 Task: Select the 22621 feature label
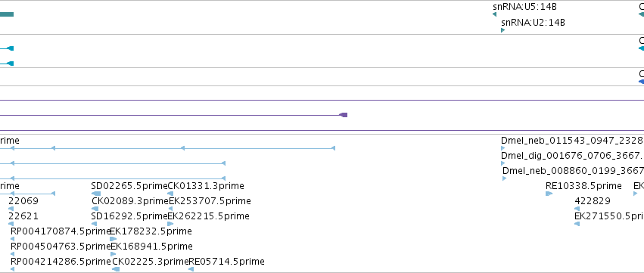pos(23,216)
